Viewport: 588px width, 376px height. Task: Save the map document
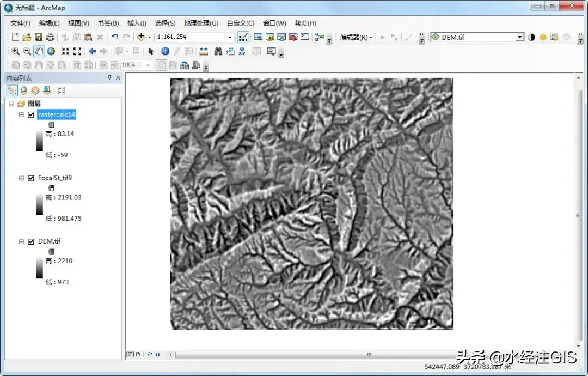(x=39, y=37)
